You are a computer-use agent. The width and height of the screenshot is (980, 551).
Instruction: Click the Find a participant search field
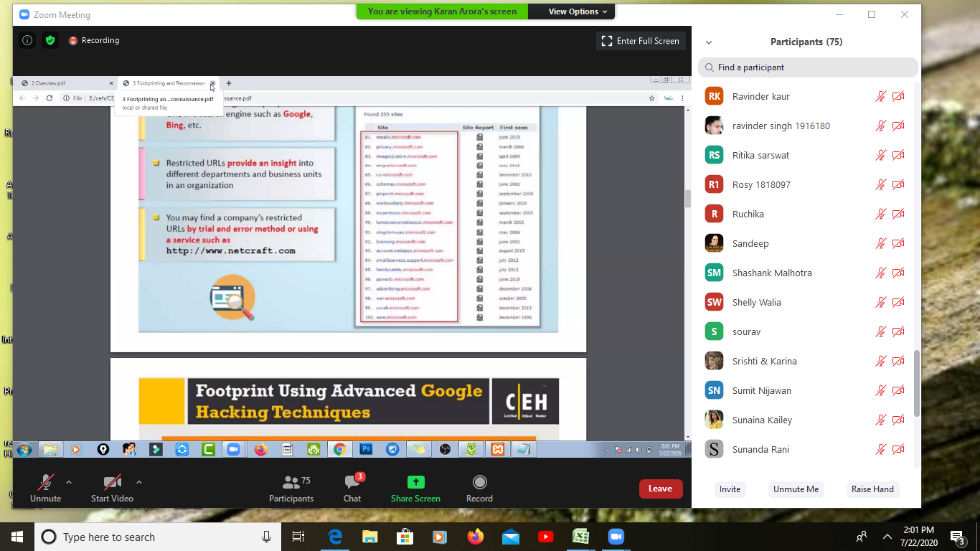tap(808, 67)
